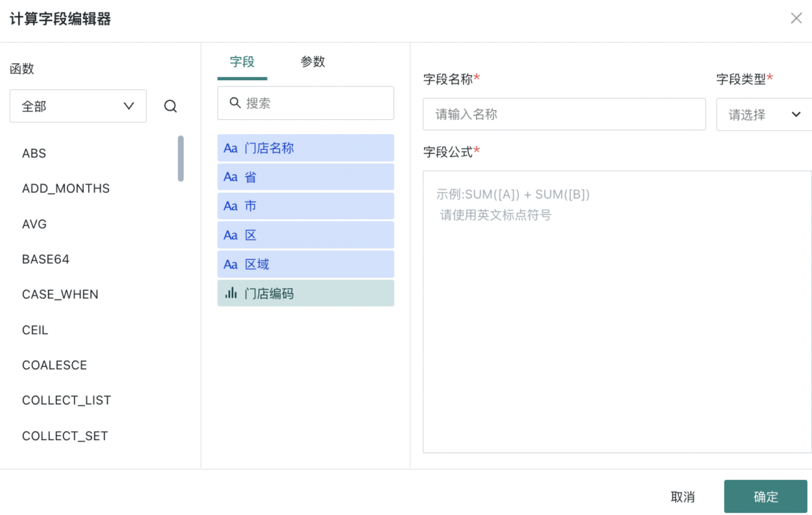812x515 pixels.
Task: Click the bar chart icon of 门店编码
Action: tap(231, 293)
